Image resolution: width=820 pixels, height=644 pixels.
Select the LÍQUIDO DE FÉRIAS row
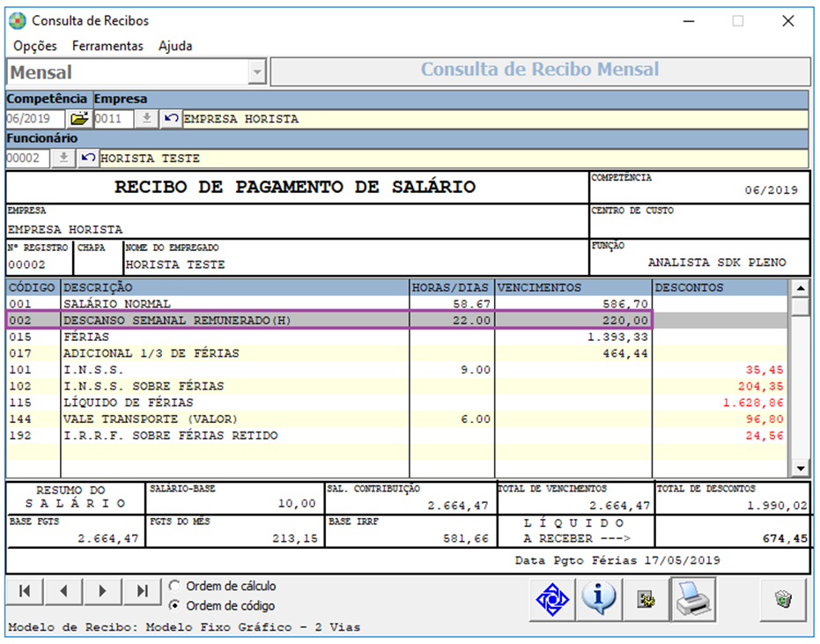[x=396, y=403]
